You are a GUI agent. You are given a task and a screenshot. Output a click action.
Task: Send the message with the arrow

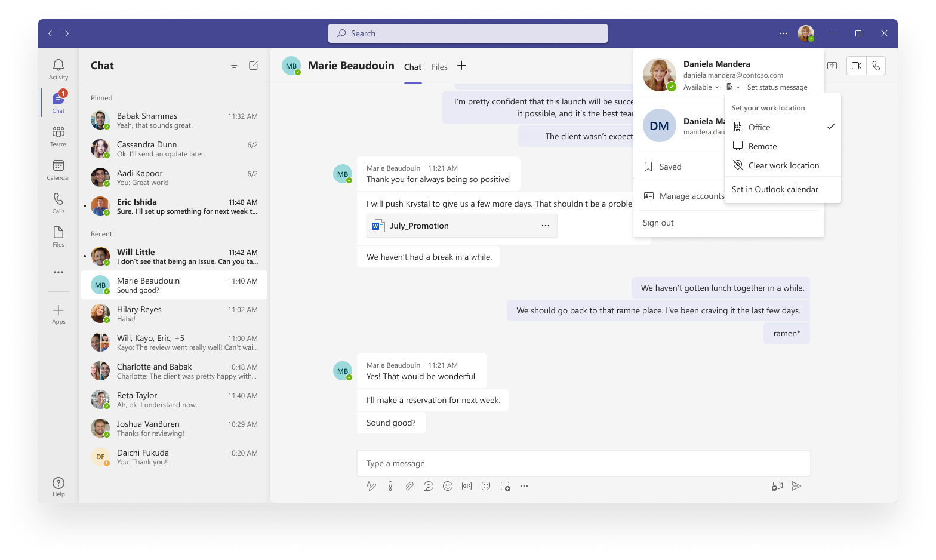[796, 486]
